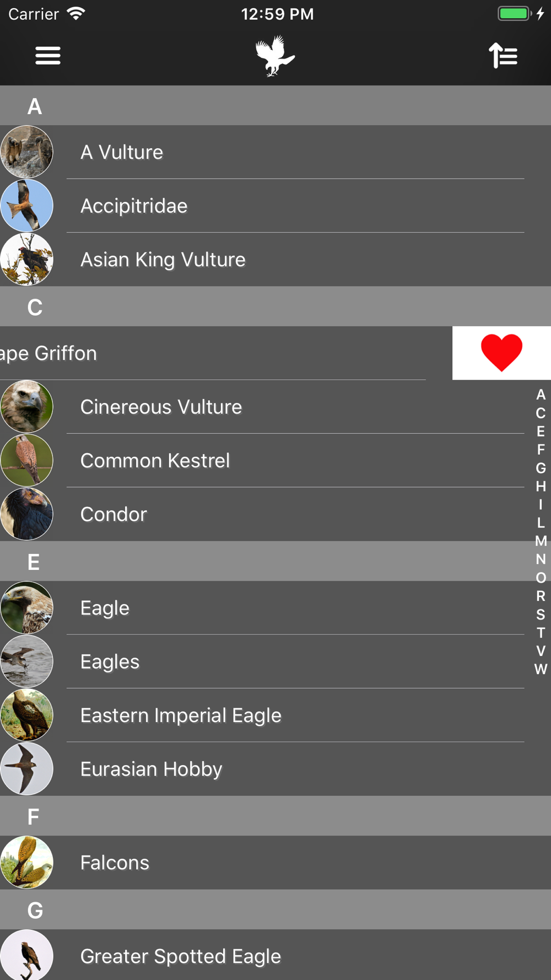Jump to letter M in index
The image size is (551, 980).
(x=541, y=541)
